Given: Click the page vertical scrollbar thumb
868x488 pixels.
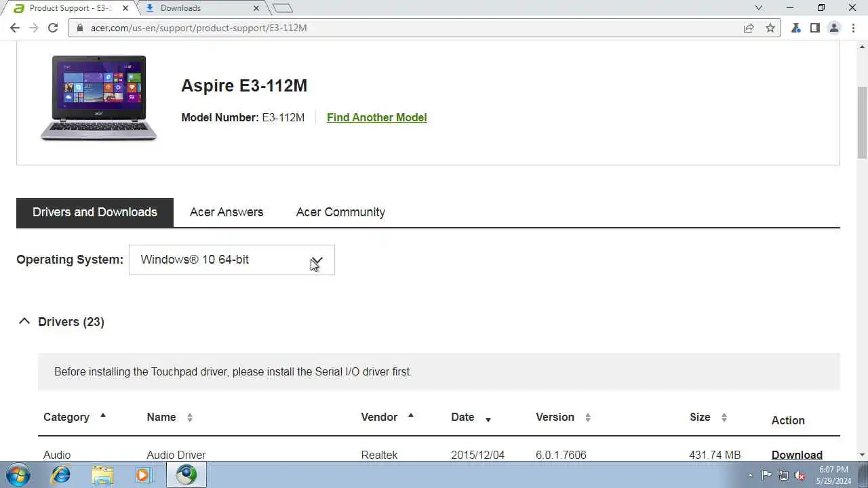Looking at the screenshot, I should click(x=862, y=122).
